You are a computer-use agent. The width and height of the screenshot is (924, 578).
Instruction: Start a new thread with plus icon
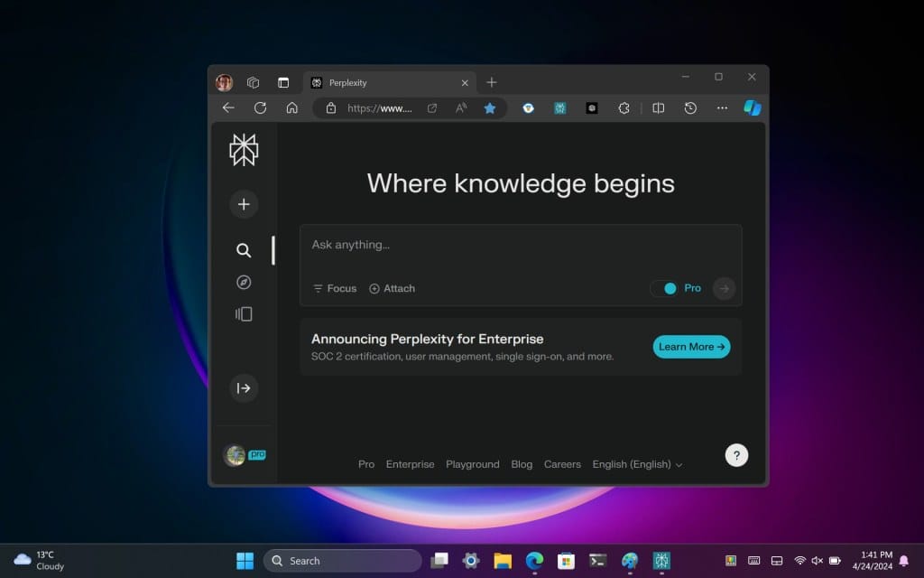[244, 204]
